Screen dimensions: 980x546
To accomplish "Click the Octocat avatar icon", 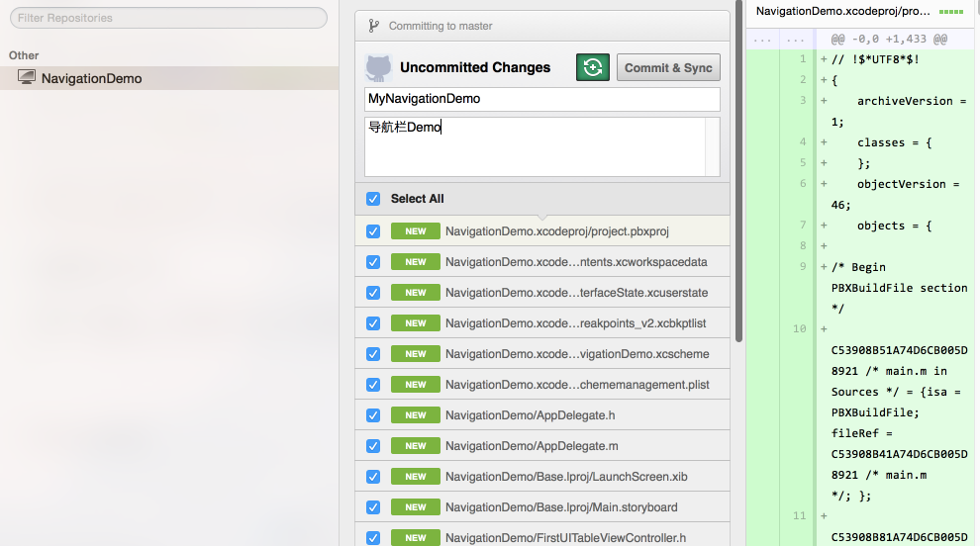I will [x=378, y=67].
